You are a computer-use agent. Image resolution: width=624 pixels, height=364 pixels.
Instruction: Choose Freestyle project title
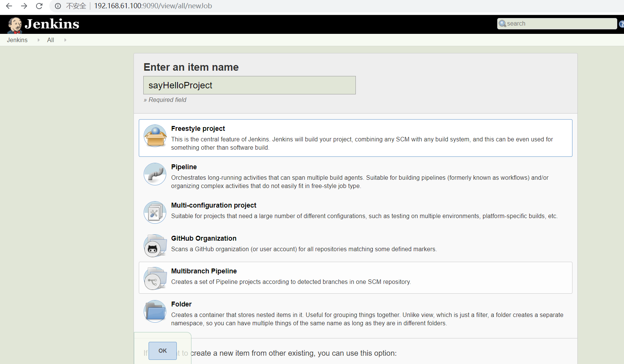pos(198,129)
